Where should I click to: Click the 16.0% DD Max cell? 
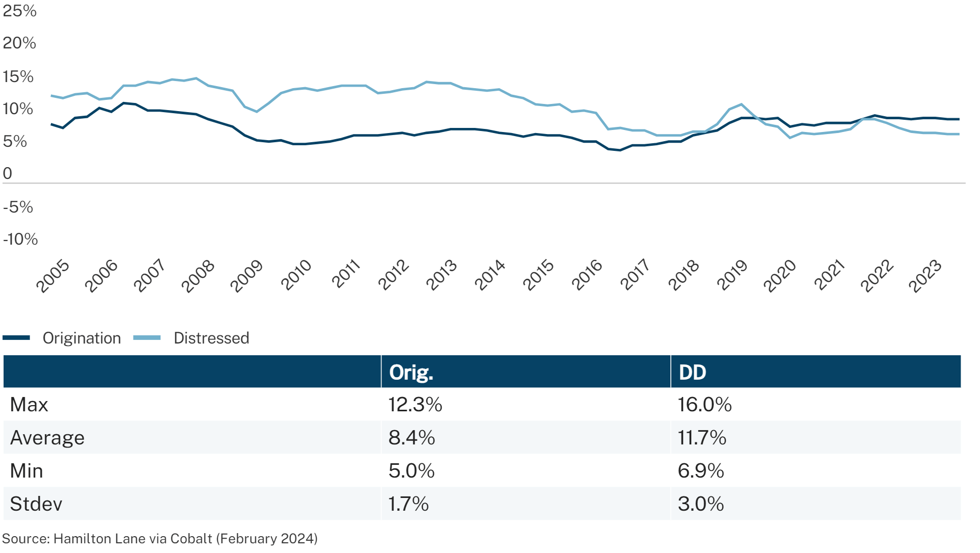[x=704, y=405]
